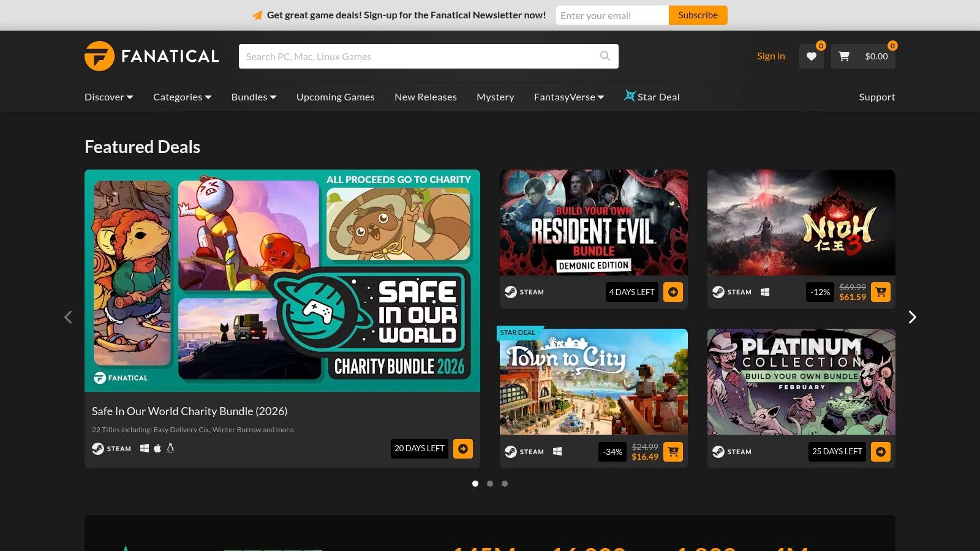Viewport: 980px width, 551px height.
Task: Open the shopping cart showing $0.00
Action: point(863,56)
